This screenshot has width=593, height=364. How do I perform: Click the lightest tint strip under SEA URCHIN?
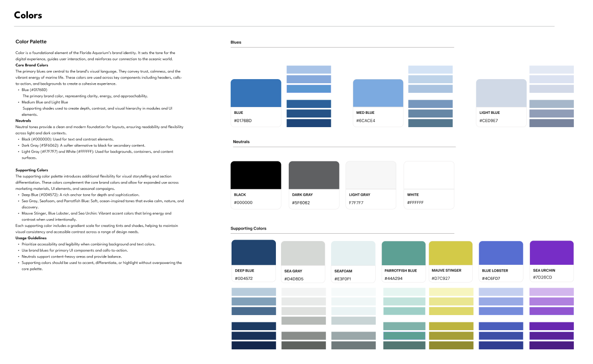pos(551,292)
